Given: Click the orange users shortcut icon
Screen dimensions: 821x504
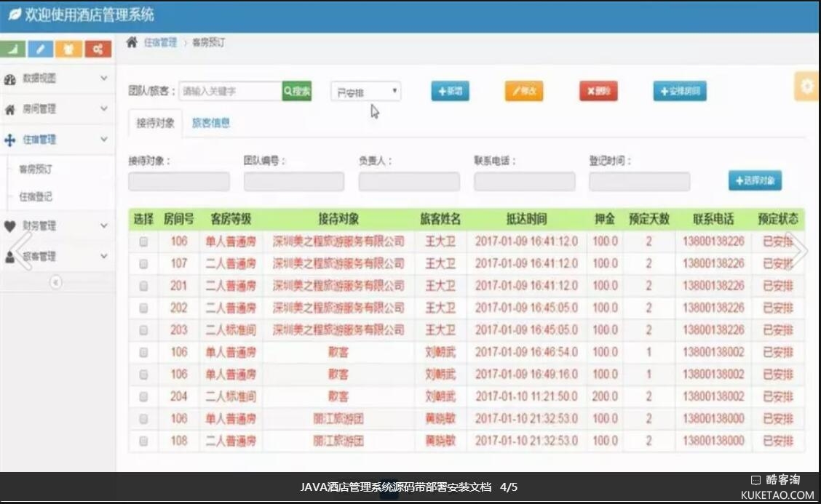Looking at the screenshot, I should (x=69, y=49).
